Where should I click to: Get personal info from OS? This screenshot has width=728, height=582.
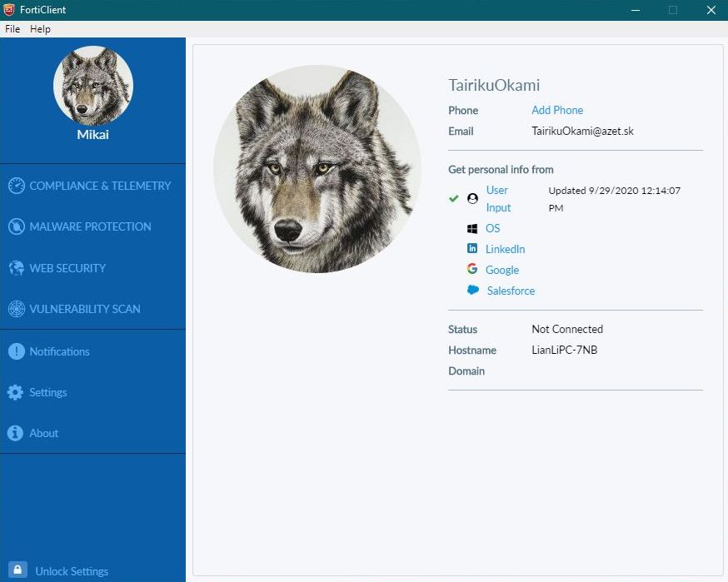tap(492, 228)
